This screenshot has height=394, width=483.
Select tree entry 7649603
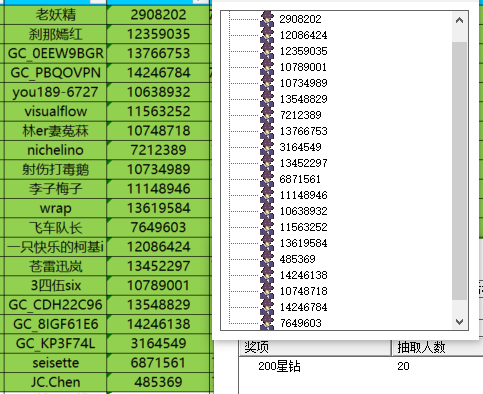click(x=300, y=323)
